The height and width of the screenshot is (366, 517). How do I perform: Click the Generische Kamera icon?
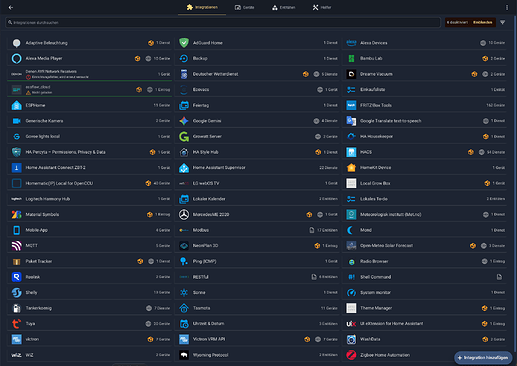coord(16,121)
